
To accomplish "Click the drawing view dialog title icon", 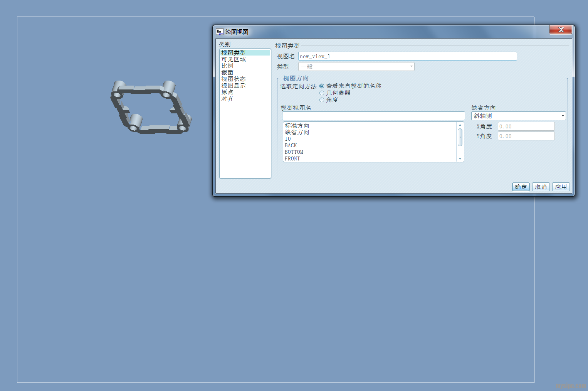I will coord(220,32).
